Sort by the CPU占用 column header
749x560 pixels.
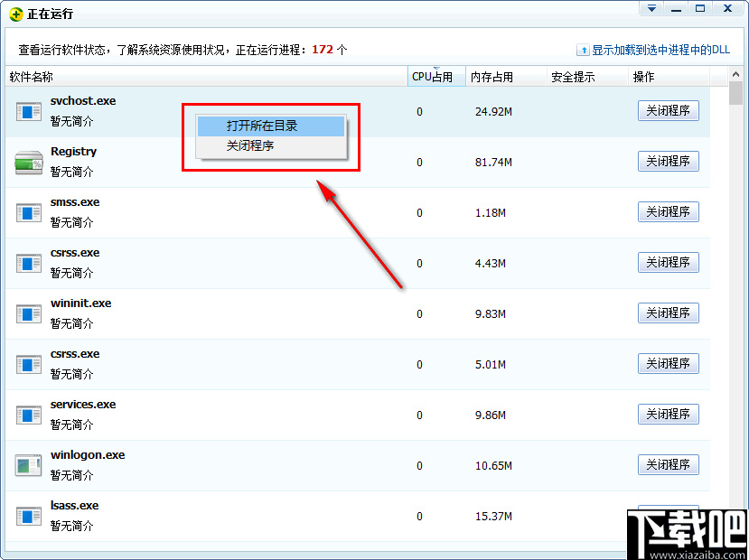click(x=436, y=77)
